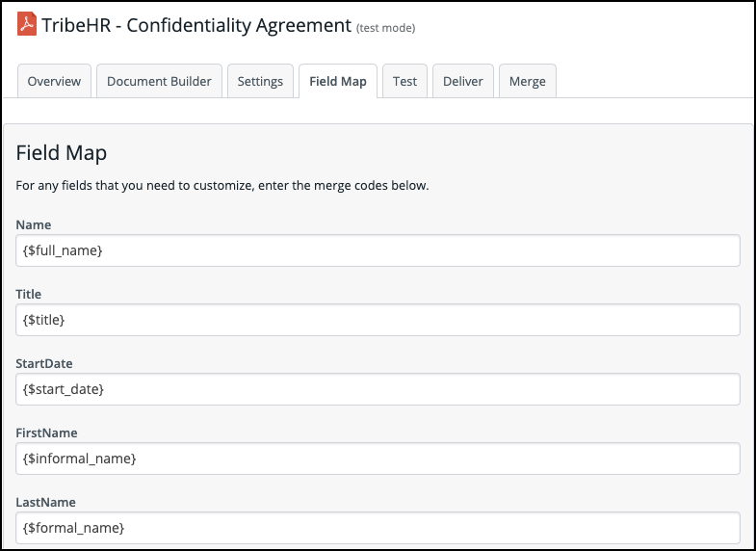Focus the Name field containing {$full_name}

(378, 250)
